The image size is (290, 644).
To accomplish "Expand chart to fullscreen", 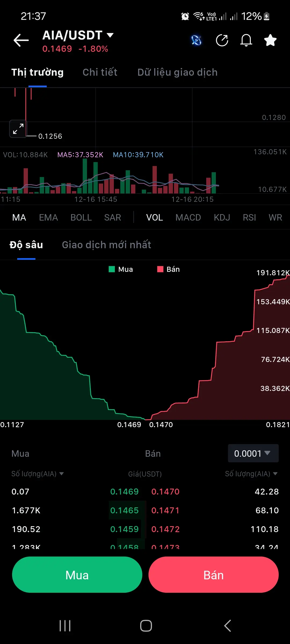I will coord(18,129).
